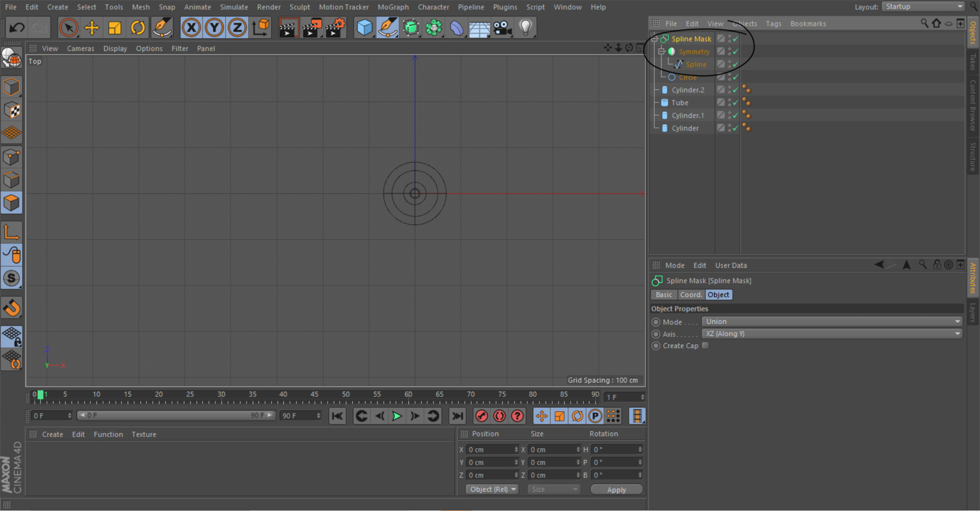Open the Object (Rel) dropdown button

coord(492,489)
